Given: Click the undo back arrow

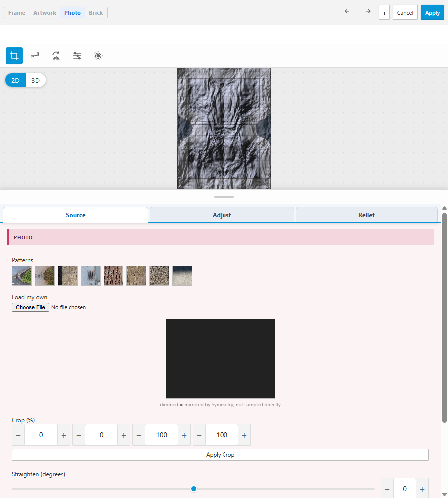Looking at the screenshot, I should click(347, 11).
